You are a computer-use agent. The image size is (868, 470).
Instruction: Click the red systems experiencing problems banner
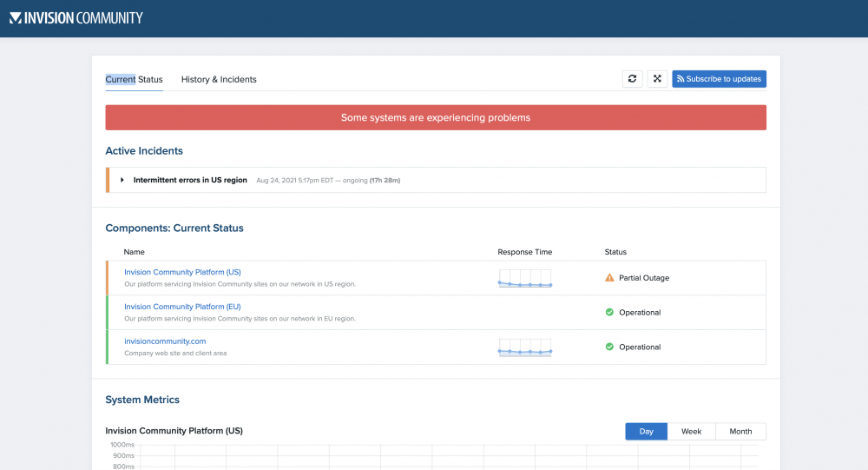tap(436, 117)
